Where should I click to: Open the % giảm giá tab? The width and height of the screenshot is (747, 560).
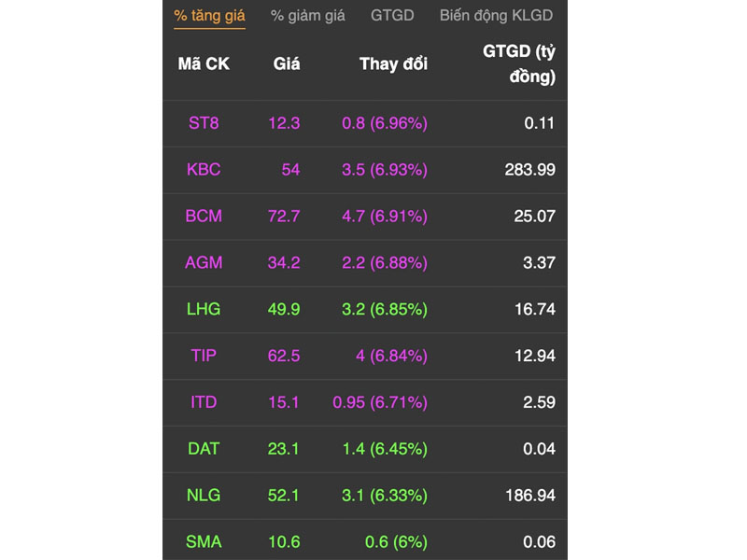(308, 16)
